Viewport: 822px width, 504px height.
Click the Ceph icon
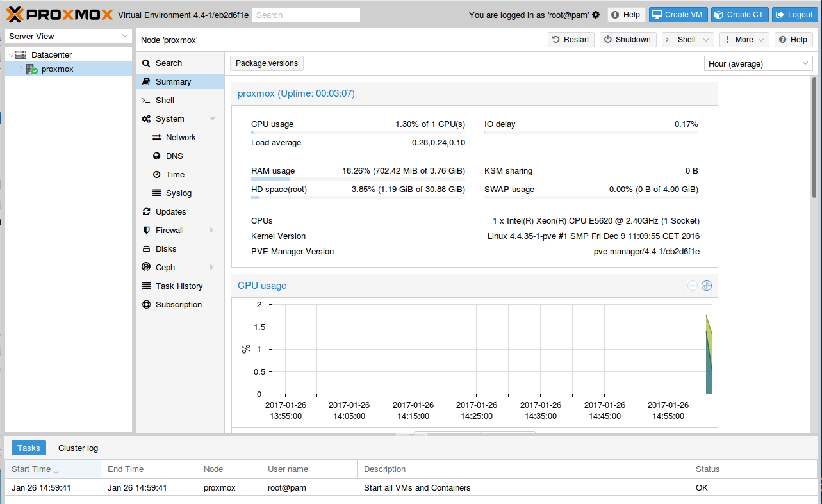146,268
